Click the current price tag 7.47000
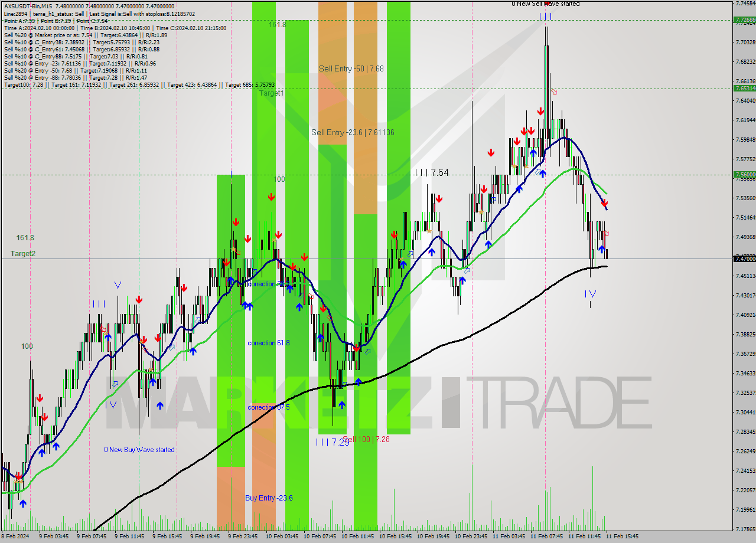 pyautogui.click(x=744, y=259)
